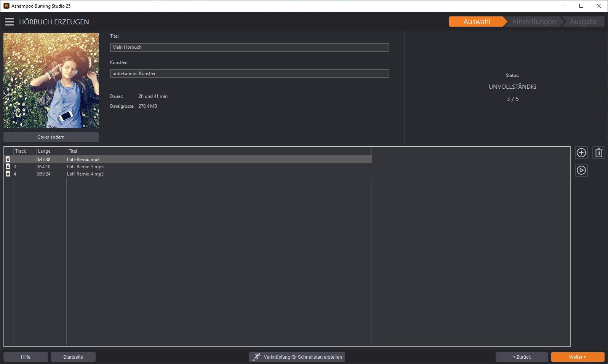Screen dimensions: 608x364
Task: Return to the Startseite
Action: [73, 357]
